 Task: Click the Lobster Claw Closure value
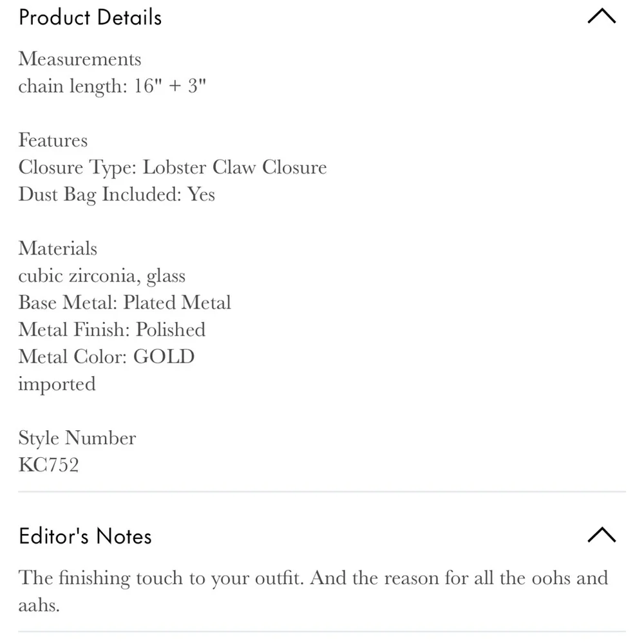point(234,167)
